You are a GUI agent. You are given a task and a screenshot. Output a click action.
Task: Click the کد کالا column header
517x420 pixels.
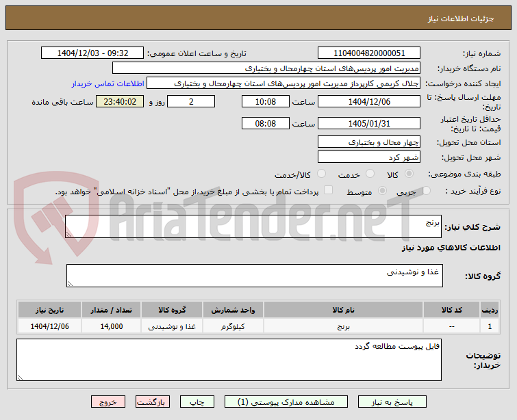[451, 310]
